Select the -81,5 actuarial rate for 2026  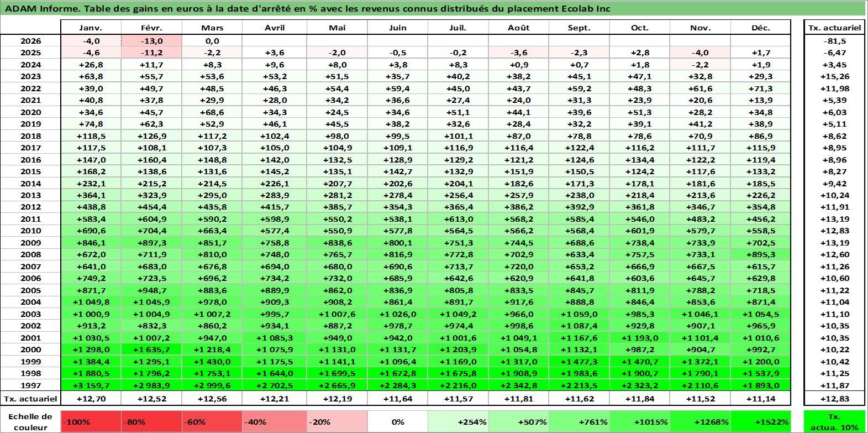[834, 41]
